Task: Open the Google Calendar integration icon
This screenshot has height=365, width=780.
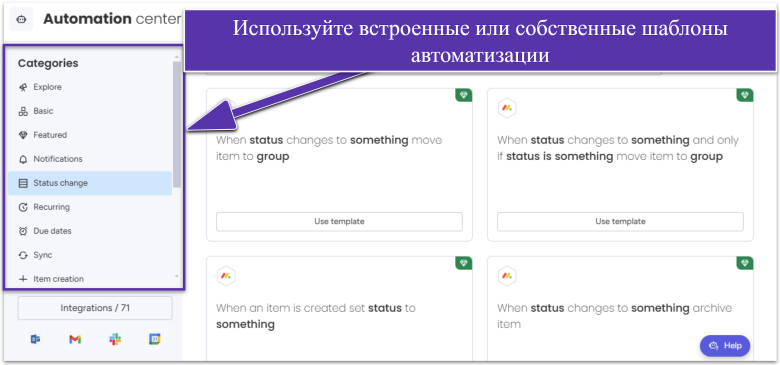Action: click(155, 340)
